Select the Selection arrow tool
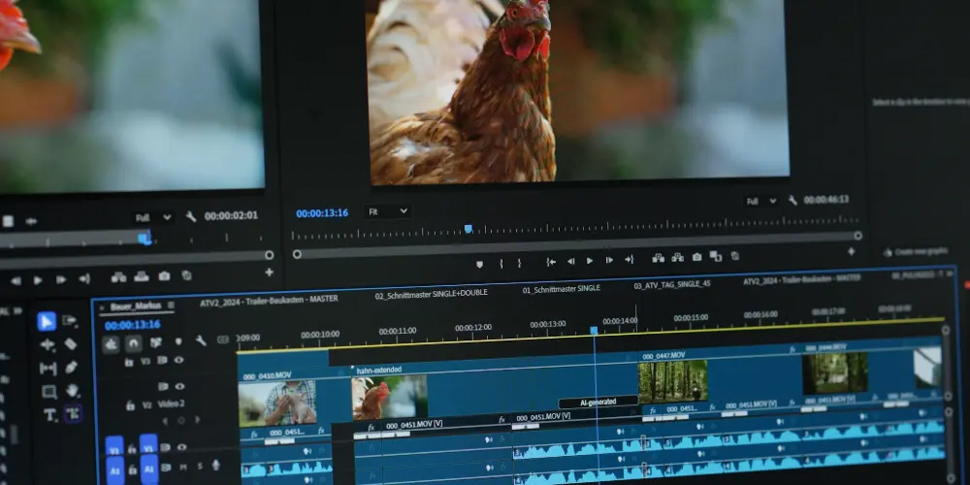This screenshot has width=970, height=485. (46, 321)
